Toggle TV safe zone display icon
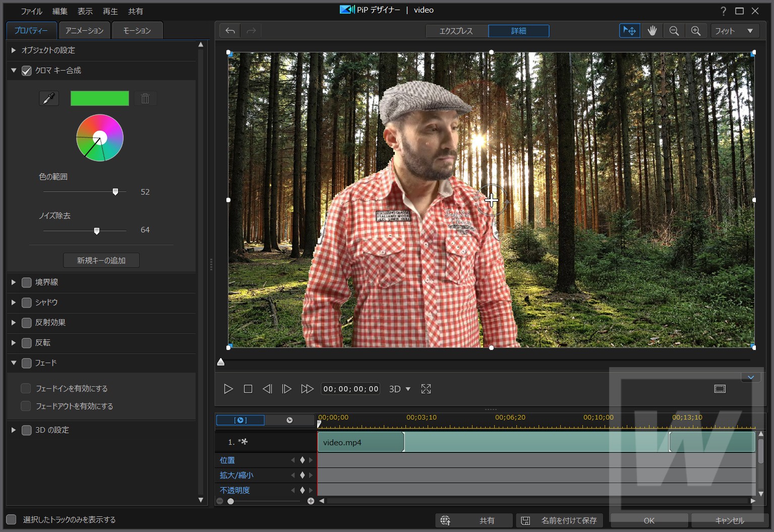The width and height of the screenshot is (774, 532). point(720,389)
